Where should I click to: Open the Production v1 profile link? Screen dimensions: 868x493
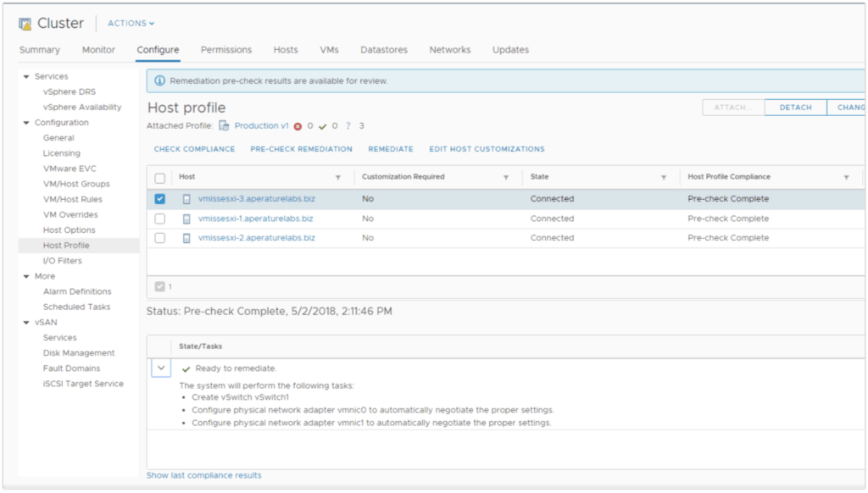pos(261,126)
